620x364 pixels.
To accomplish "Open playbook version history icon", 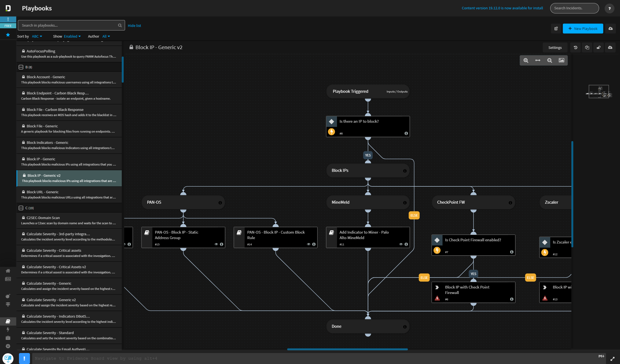I will 575,47.
